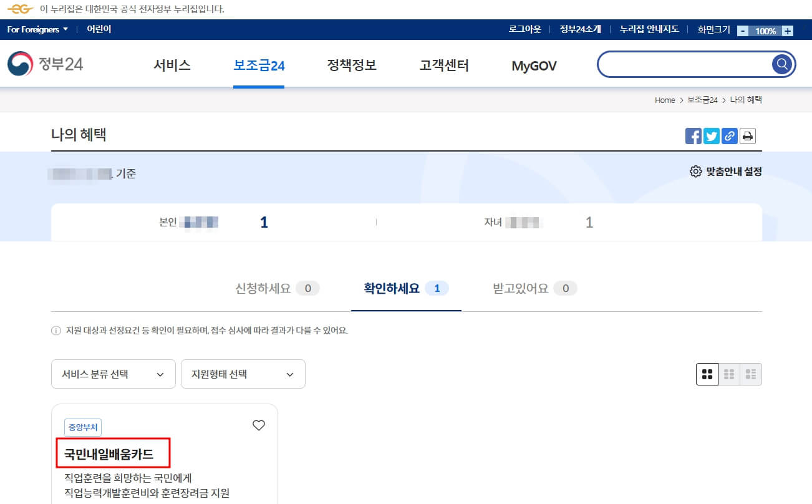Open the 서비스 menu
This screenshot has width=812, height=504.
pyautogui.click(x=172, y=65)
